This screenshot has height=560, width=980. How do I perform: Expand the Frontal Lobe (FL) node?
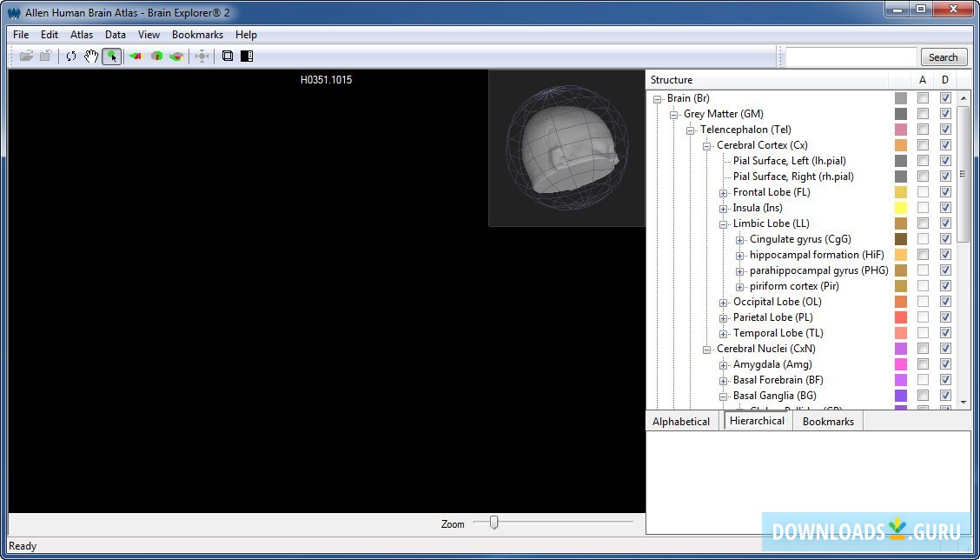click(x=723, y=192)
